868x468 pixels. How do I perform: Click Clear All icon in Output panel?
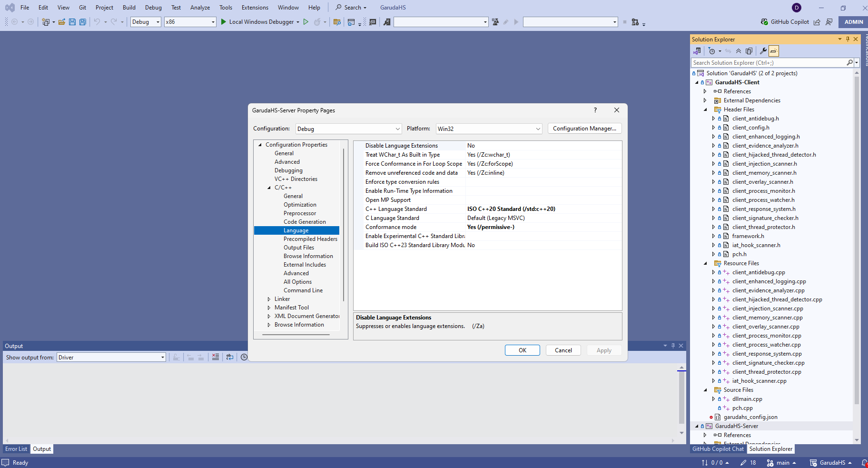[x=216, y=357]
